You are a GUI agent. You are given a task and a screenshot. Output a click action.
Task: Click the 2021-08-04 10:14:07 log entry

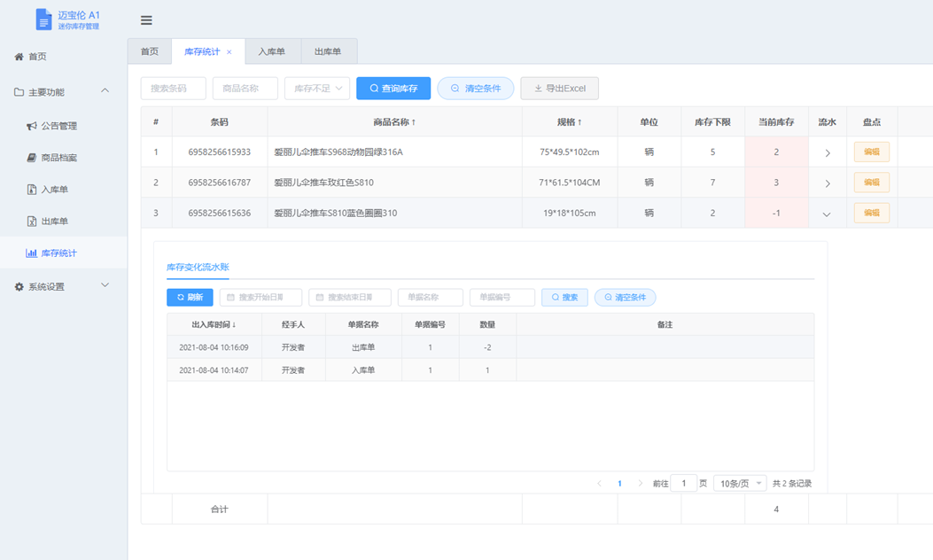490,369
